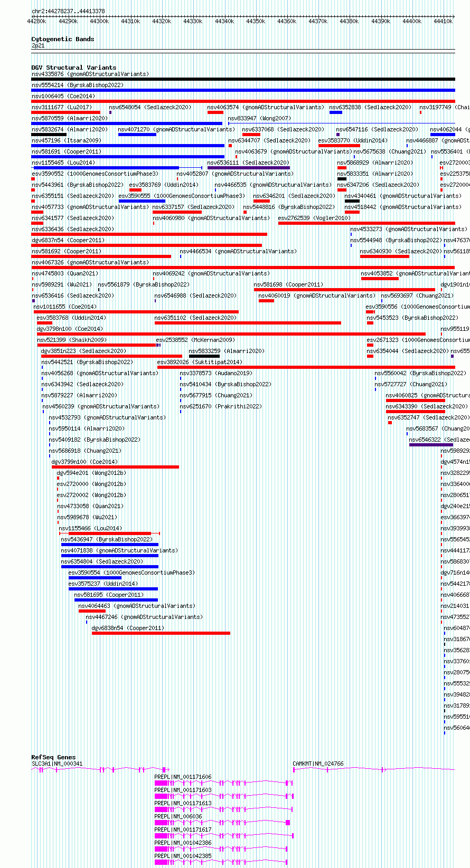Click the nsv1006405 Coe2014 variant label

[63, 96]
